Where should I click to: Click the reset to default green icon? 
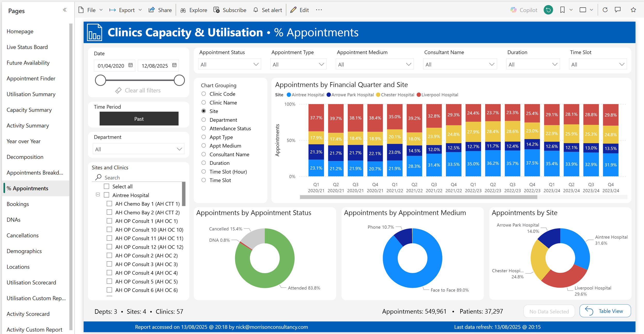tap(548, 10)
